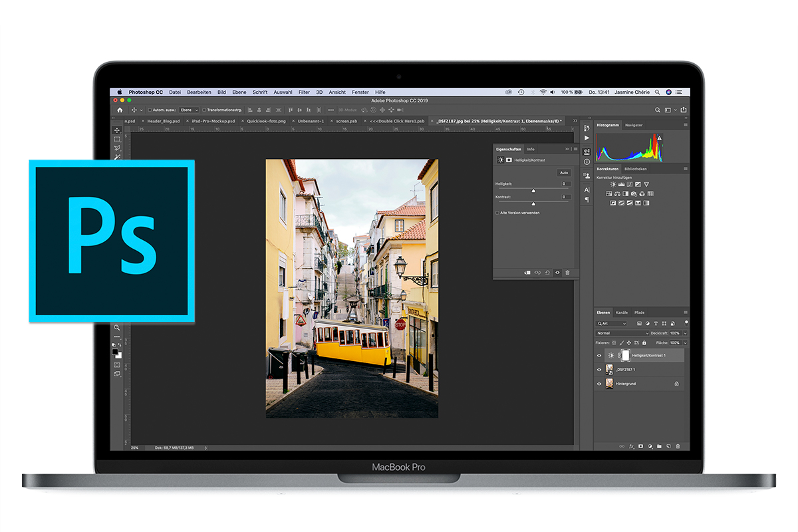Image resolution: width=798 pixels, height=532 pixels.
Task: Hide the Hintergrund layer
Action: click(599, 384)
